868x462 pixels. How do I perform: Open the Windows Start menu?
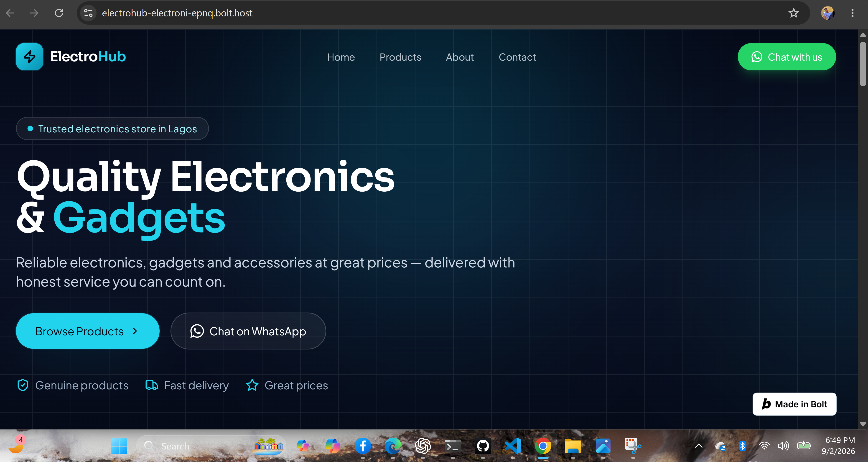click(x=119, y=446)
